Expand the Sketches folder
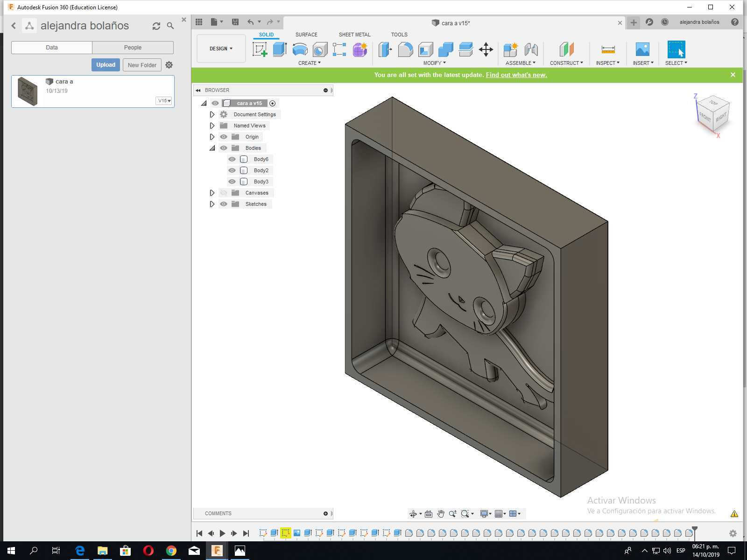 click(x=212, y=204)
